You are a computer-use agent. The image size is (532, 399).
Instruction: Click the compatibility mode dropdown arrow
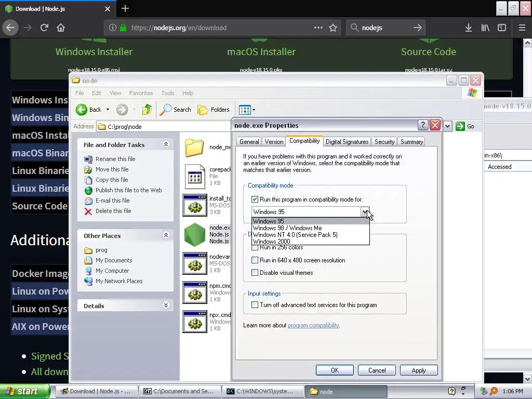(365, 212)
